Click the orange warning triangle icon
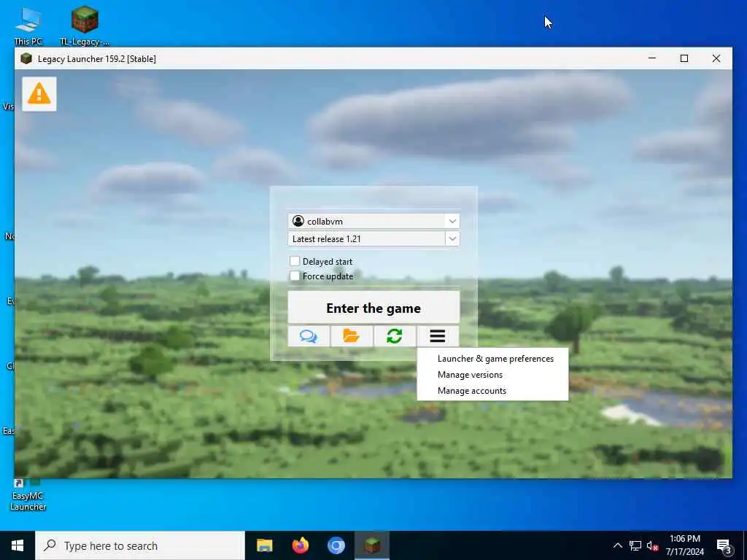The height and width of the screenshot is (560, 747). (39, 94)
